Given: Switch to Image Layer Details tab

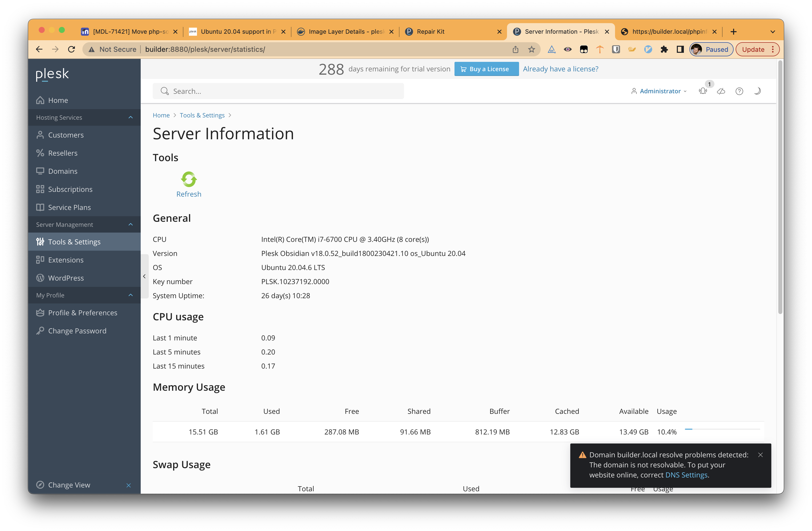Looking at the screenshot, I should click(345, 31).
